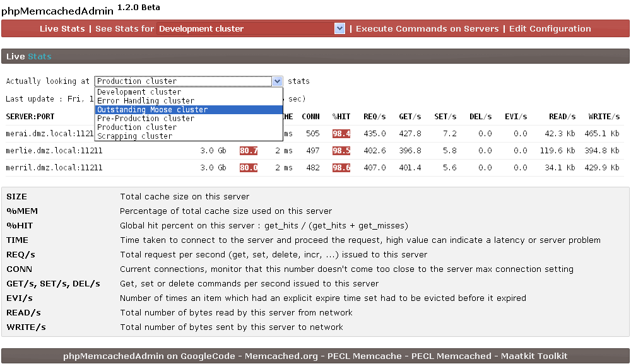Collapse the 'Actually looking at' dropdown arrow
Image resolution: width=631 pixels, height=364 pixels.
277,81
